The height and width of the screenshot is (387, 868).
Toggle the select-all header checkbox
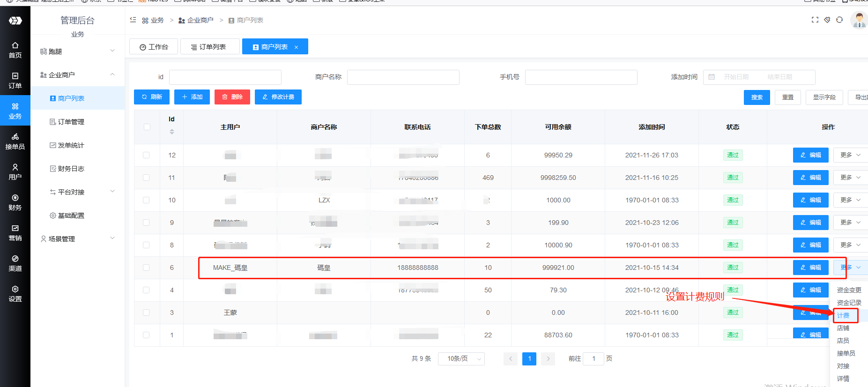coord(147,127)
